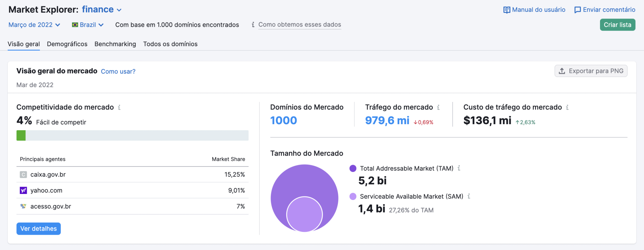
Task: Click the Market Share column header
Action: (x=229, y=159)
